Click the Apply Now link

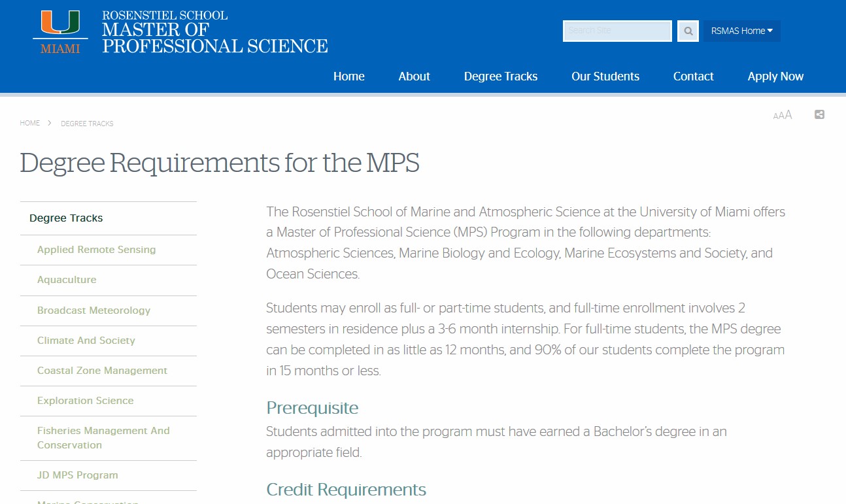pos(775,76)
